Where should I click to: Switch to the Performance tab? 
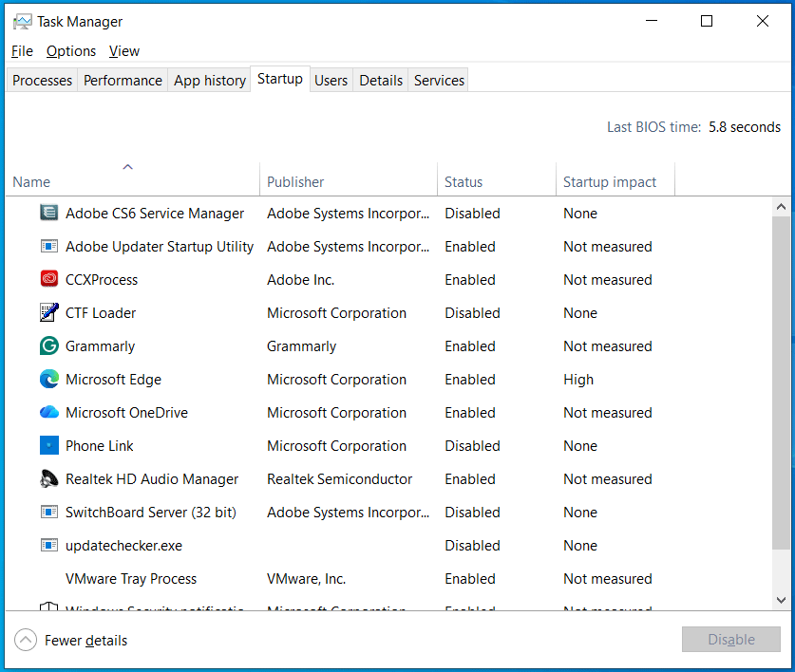click(x=122, y=80)
